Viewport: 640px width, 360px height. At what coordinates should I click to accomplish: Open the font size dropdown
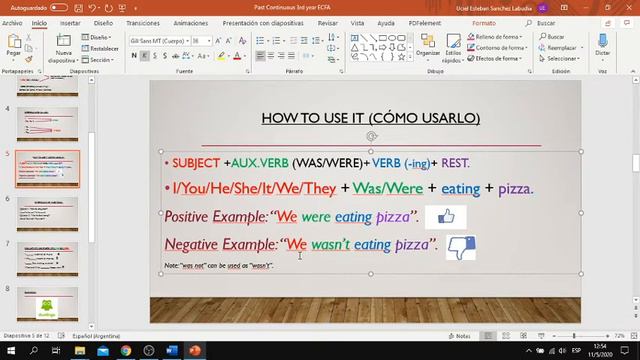(x=209, y=41)
